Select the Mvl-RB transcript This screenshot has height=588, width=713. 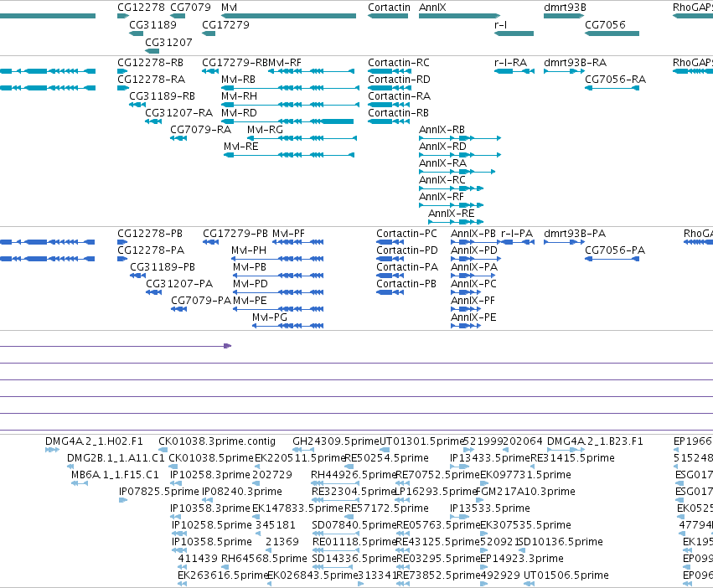[x=290, y=88]
